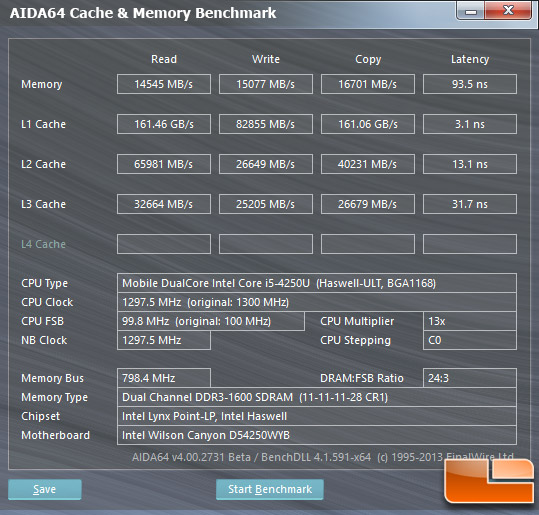Screen dimensions: 539x515
Task: Click the empty L4 Cache Read field
Action: click(164, 244)
